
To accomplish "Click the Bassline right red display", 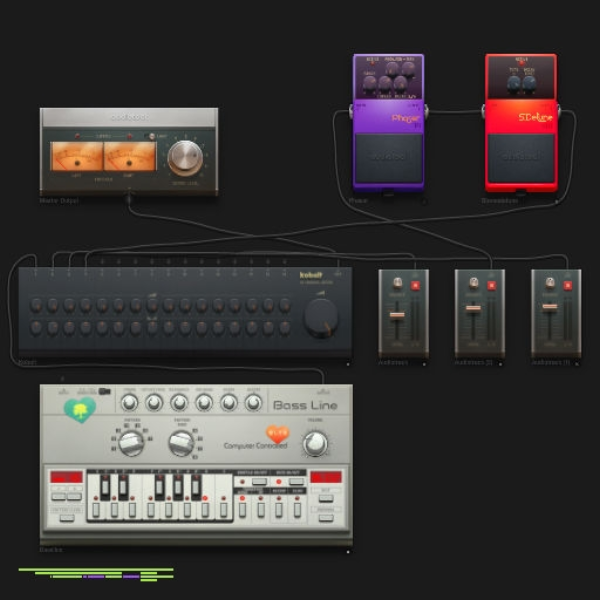I will pyautogui.click(x=326, y=477).
